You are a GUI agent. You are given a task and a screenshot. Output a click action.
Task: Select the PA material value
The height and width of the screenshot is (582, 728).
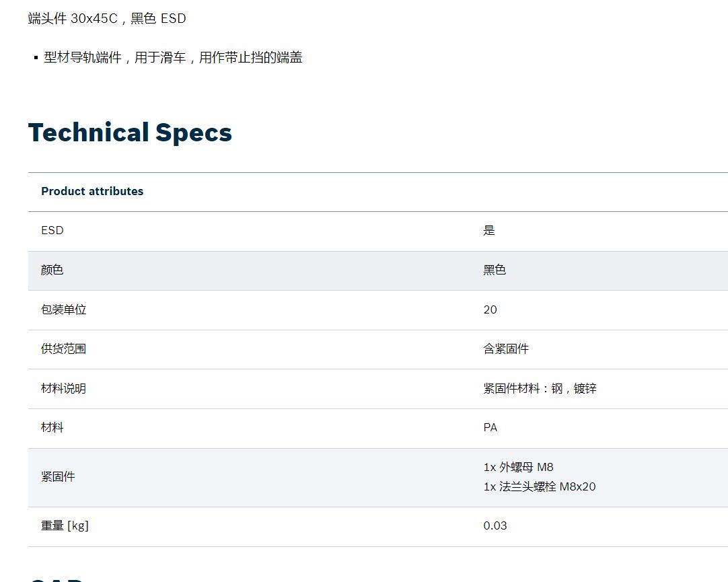pyautogui.click(x=490, y=427)
